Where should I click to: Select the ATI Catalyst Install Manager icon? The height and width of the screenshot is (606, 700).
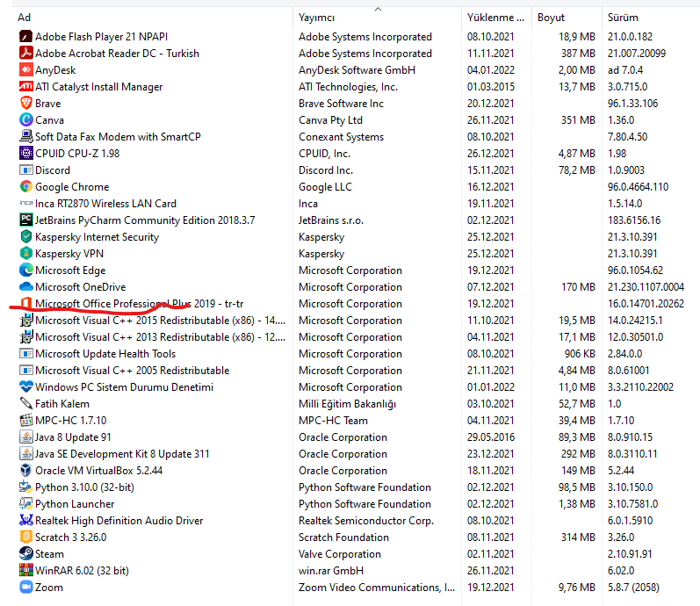coord(25,86)
